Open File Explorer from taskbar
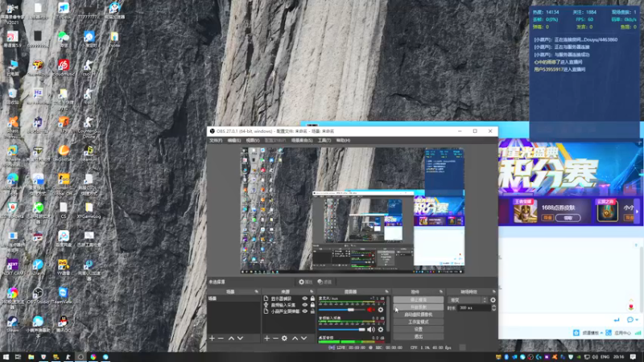This screenshot has height=362, width=644. pyautogui.click(x=31, y=357)
